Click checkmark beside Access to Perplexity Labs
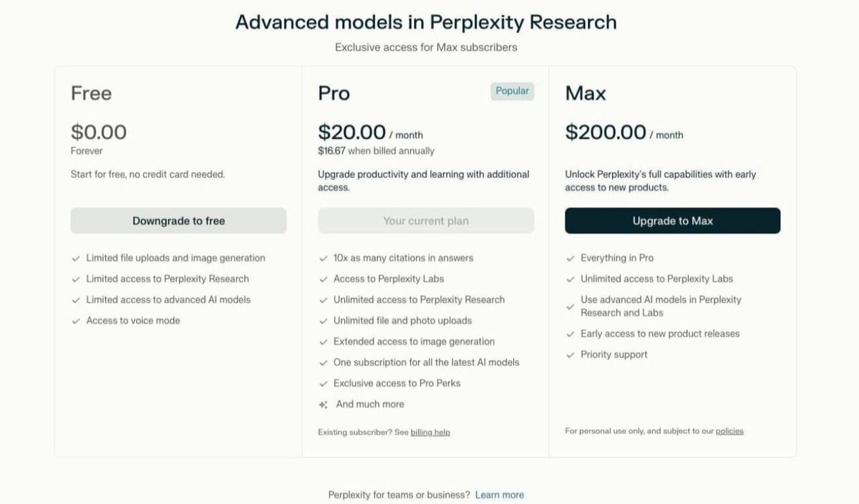Image resolution: width=859 pixels, height=504 pixels. tap(323, 279)
